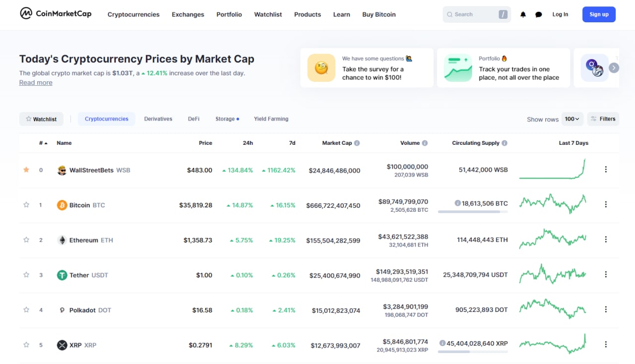The width and height of the screenshot is (635, 364).
Task: Open Exchanges nav menu
Action: 188,14
